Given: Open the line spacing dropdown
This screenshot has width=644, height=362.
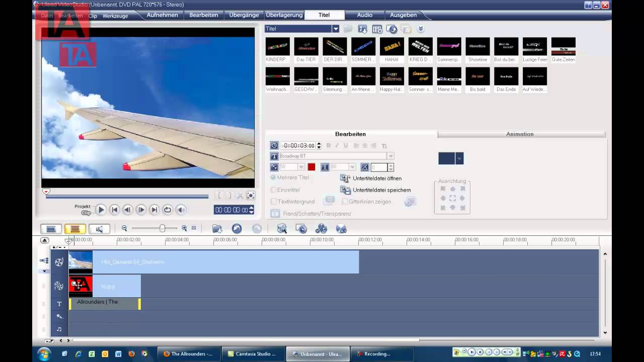Looking at the screenshot, I should tap(352, 167).
